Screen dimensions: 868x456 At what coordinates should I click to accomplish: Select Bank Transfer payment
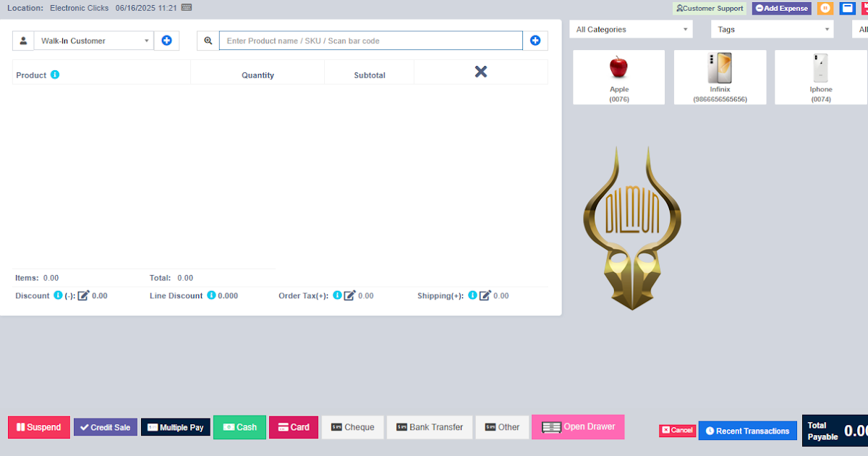pyautogui.click(x=430, y=427)
